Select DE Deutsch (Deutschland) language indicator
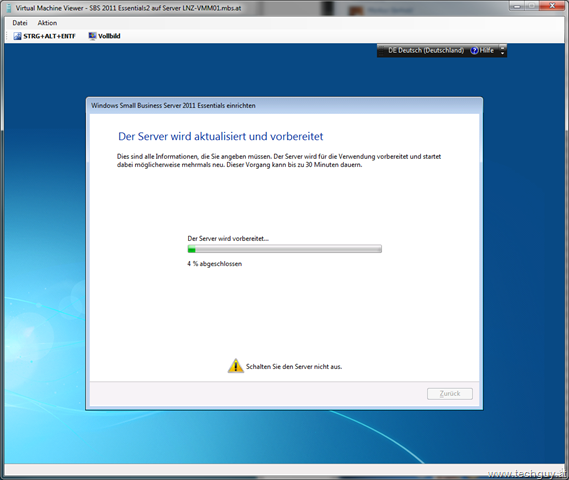This screenshot has height=480, width=569. (426, 50)
